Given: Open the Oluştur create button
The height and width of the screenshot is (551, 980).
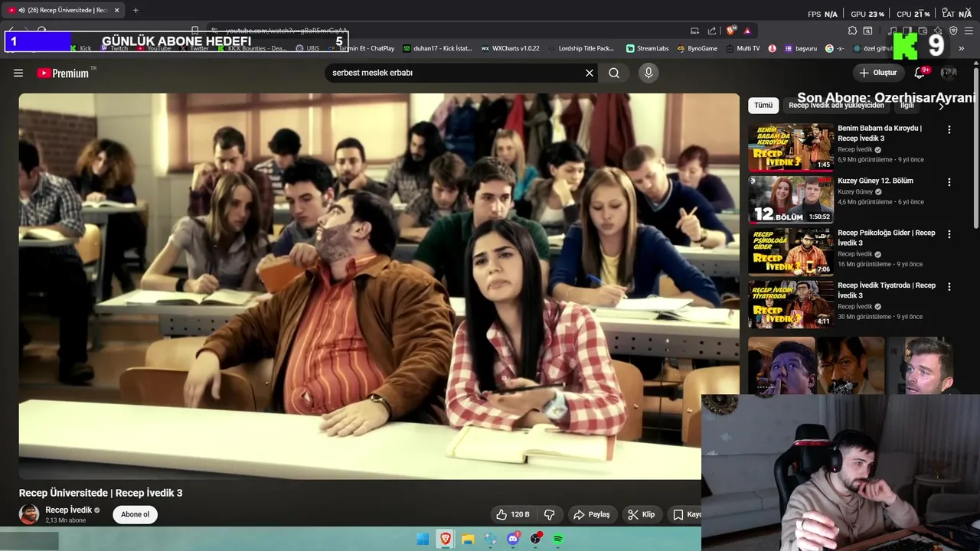Looking at the screenshot, I should click(x=878, y=73).
